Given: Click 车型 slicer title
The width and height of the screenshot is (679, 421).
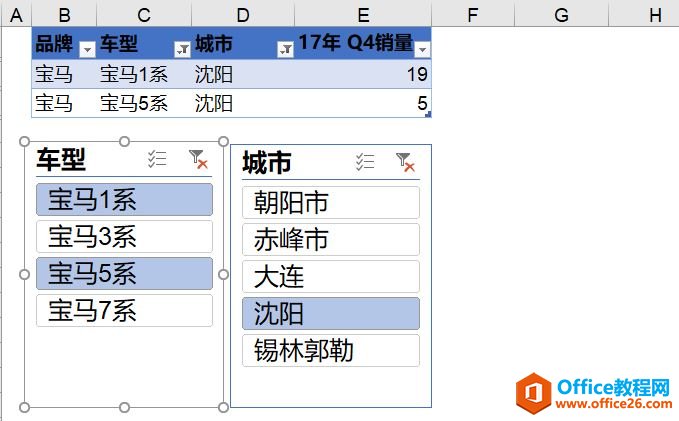Looking at the screenshot, I should click(61, 159).
